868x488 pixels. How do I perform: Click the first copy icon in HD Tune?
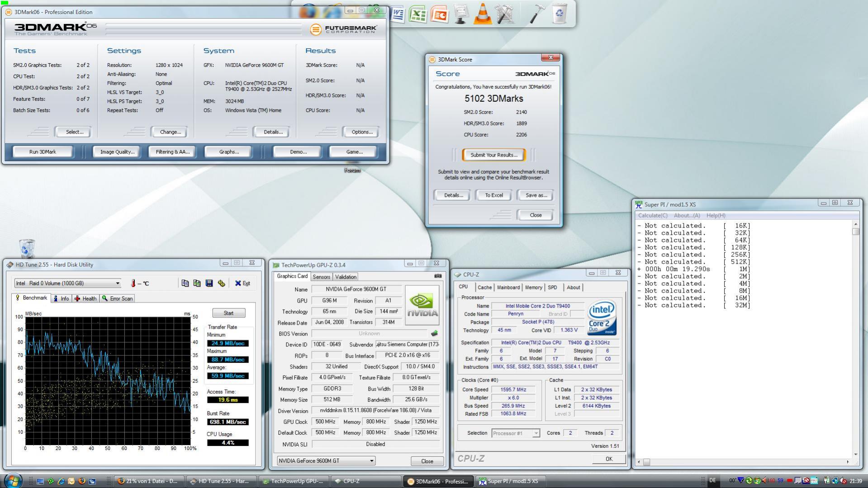pyautogui.click(x=185, y=283)
